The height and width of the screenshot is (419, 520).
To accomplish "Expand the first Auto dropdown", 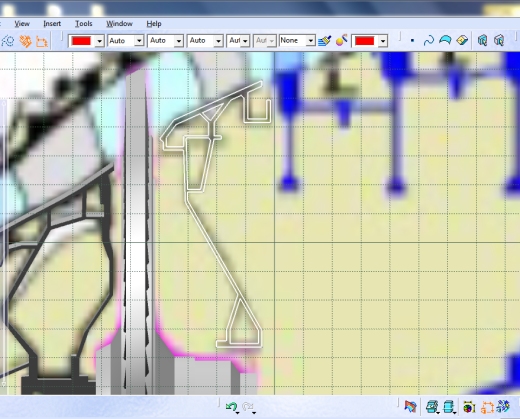I will tap(139, 41).
